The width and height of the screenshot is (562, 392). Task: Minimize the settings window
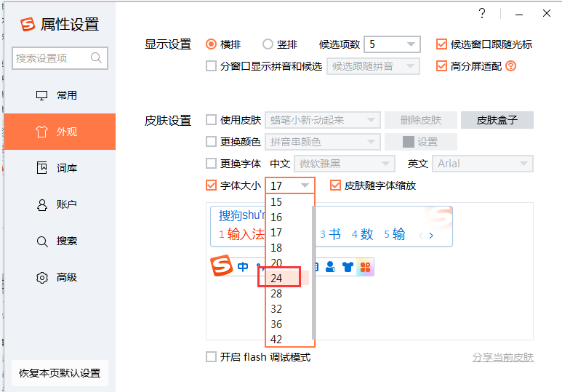519,15
